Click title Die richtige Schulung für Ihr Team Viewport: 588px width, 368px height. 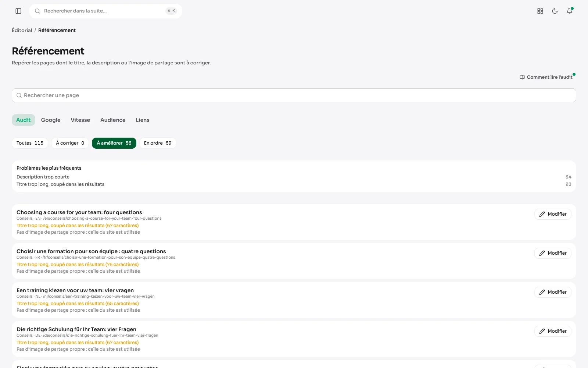coord(76,329)
